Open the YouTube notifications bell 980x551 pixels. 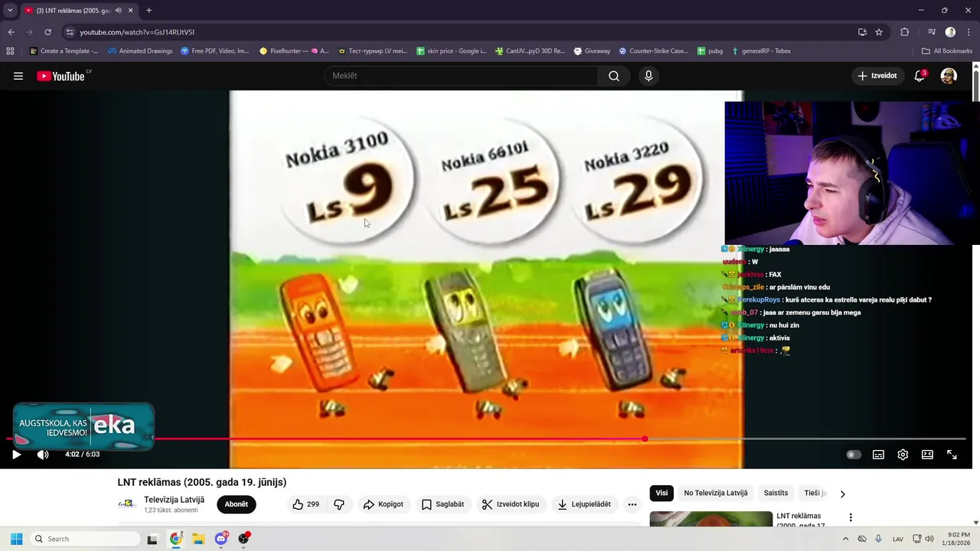(920, 76)
